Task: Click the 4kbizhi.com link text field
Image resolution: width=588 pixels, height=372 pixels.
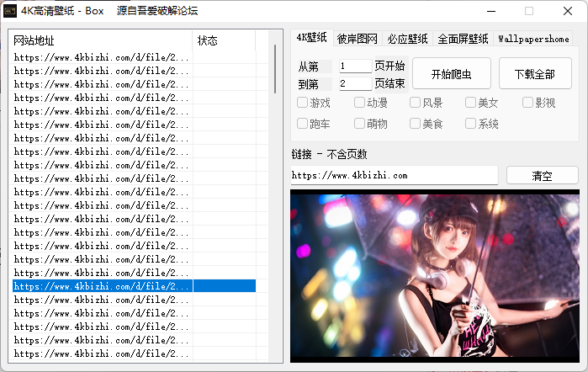Action: (394, 175)
